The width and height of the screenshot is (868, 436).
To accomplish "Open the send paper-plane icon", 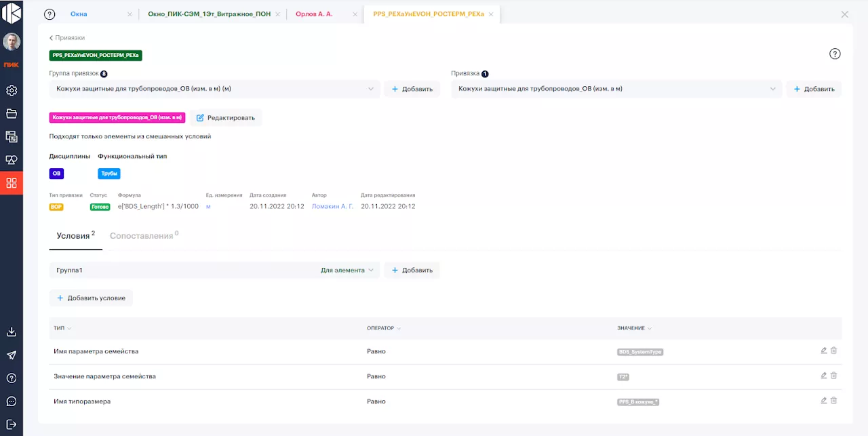I will pyautogui.click(x=12, y=355).
